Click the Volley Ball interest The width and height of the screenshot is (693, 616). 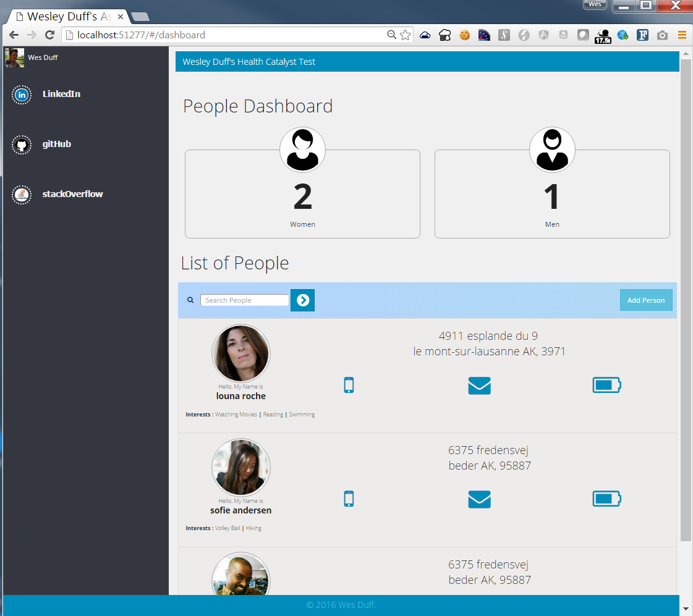click(227, 528)
